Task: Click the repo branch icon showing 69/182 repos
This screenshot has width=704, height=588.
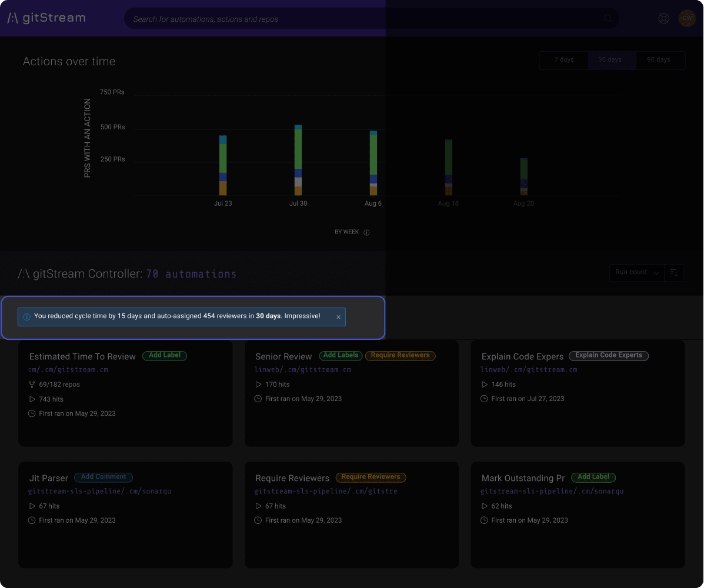Action: [x=31, y=385]
